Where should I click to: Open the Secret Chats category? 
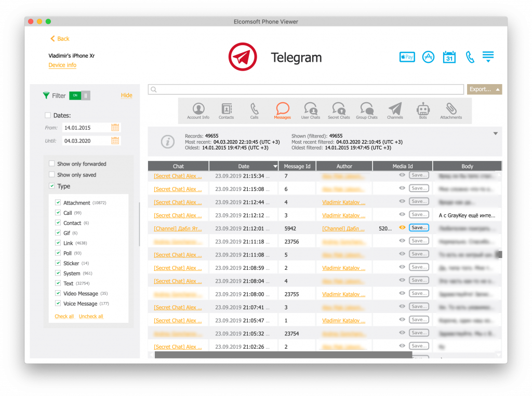click(x=338, y=111)
